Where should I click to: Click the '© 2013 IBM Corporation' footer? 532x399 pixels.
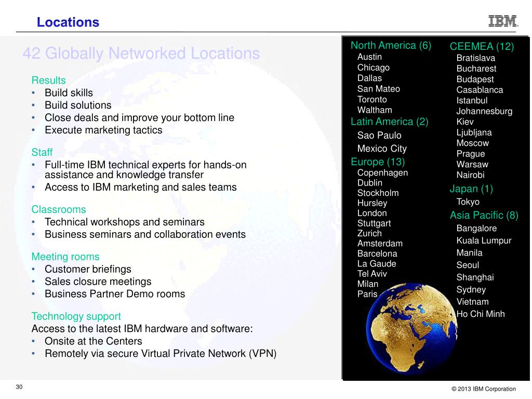point(484,389)
